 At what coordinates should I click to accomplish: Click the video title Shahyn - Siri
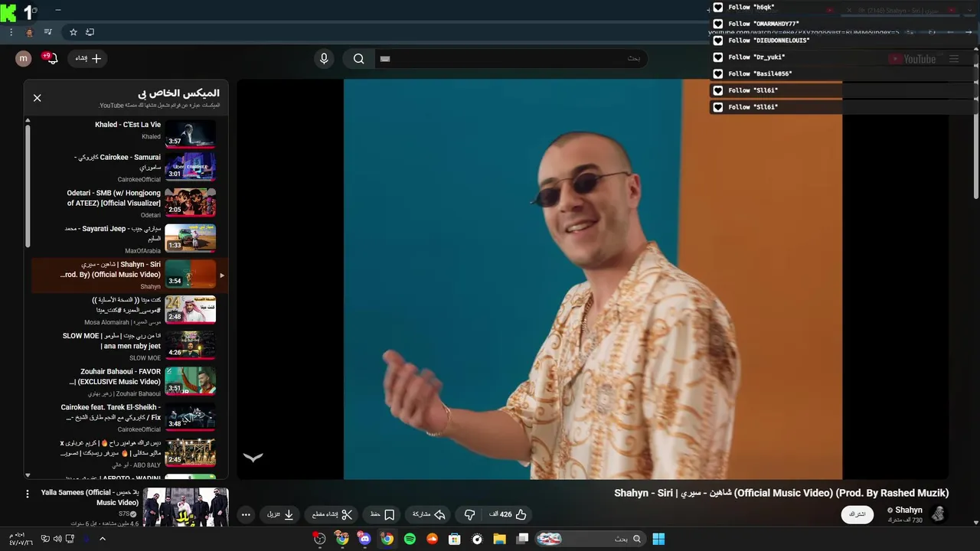click(x=781, y=493)
